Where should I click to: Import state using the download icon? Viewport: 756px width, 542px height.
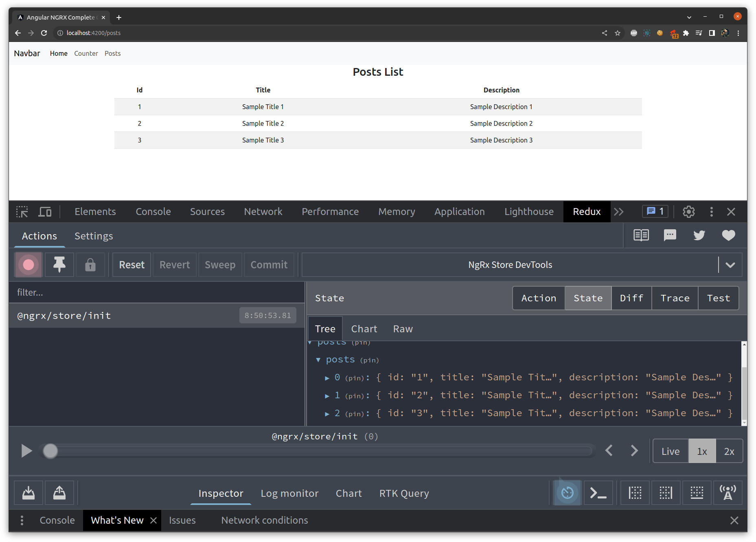pos(28,493)
